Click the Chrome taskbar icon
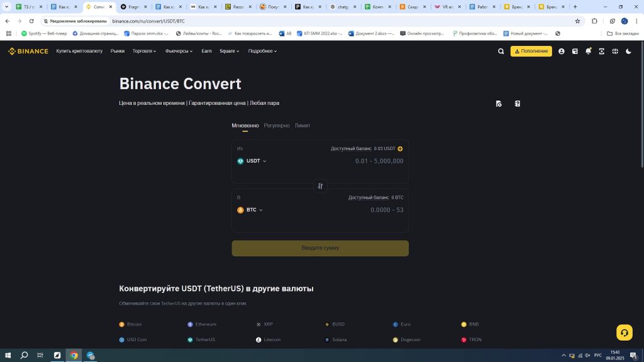 click(x=74, y=356)
